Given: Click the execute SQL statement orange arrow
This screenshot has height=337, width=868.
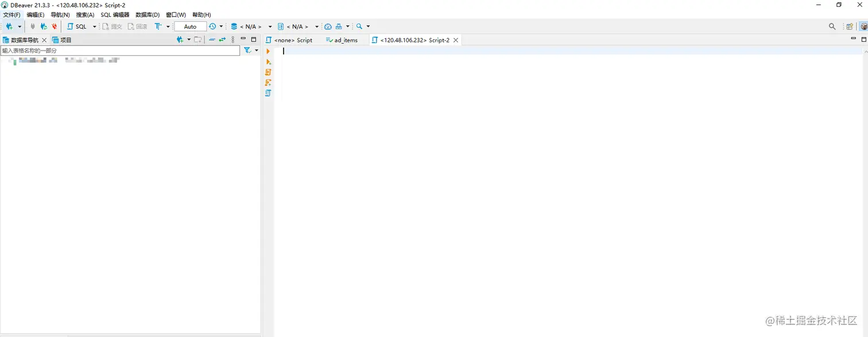Looking at the screenshot, I should (x=268, y=52).
